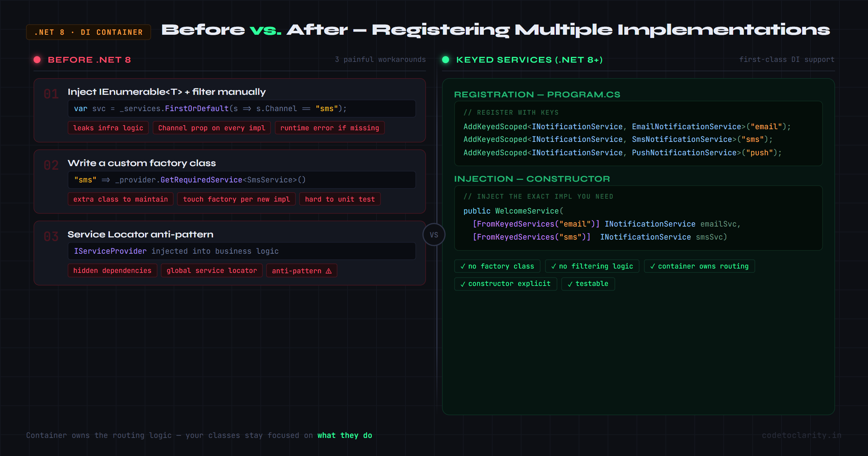868x456 pixels.
Task: Switch to the BEFORE .NET 8 section
Action: (x=90, y=60)
